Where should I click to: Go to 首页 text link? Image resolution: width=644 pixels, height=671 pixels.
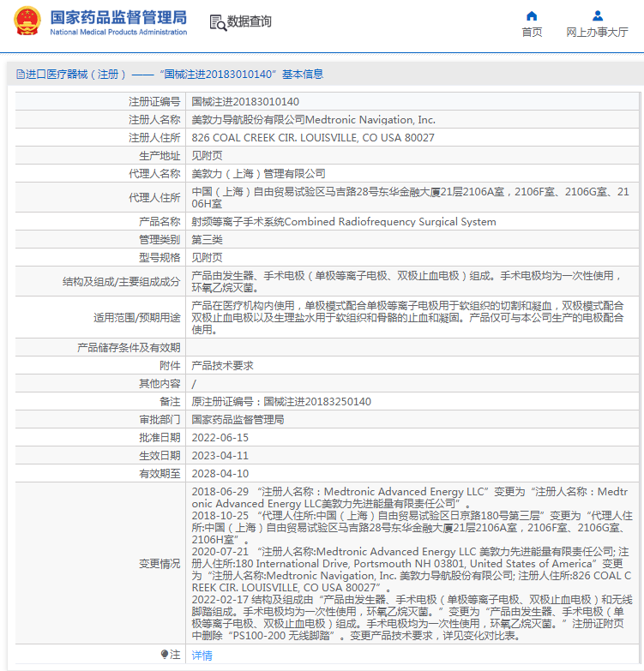(532, 33)
